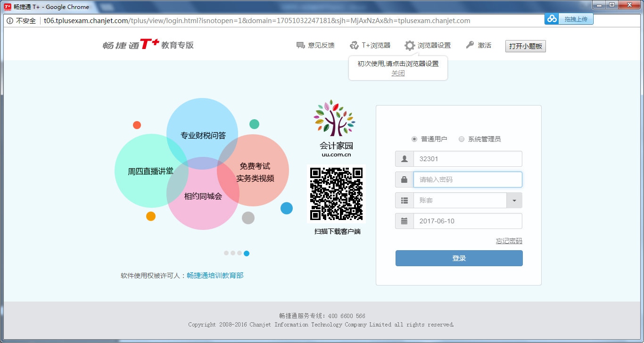Click the uu.com.cn text
The height and width of the screenshot is (343, 644).
point(336,155)
